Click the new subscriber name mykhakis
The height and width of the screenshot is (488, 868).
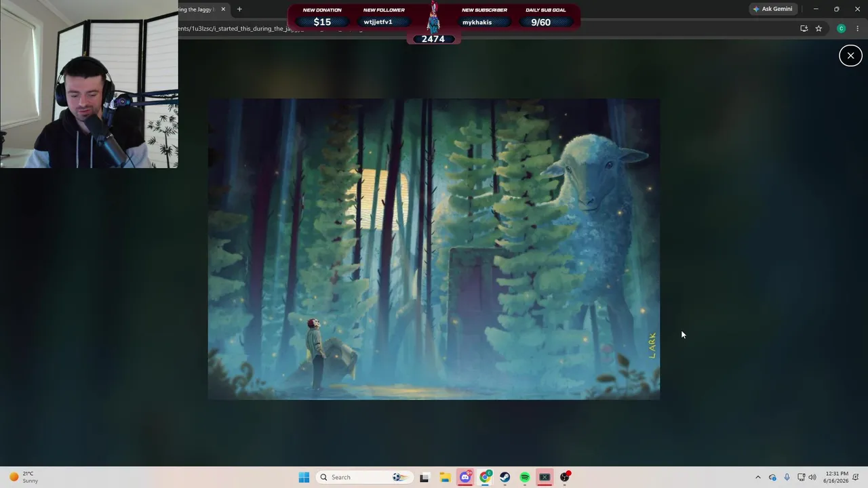(477, 22)
